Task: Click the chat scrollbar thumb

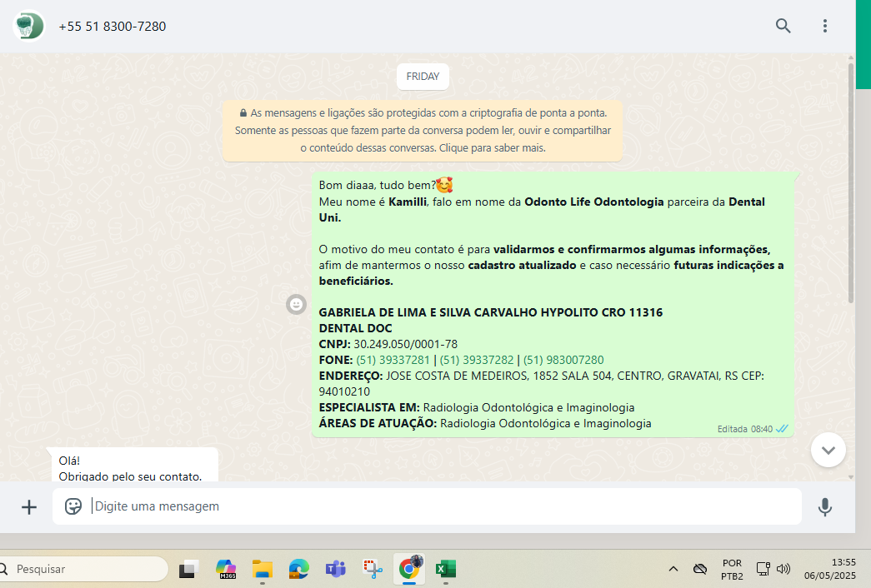Action: 850,183
